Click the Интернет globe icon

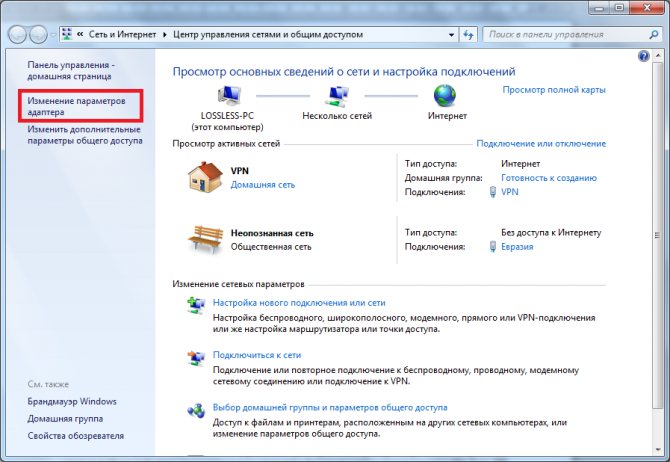[445, 95]
